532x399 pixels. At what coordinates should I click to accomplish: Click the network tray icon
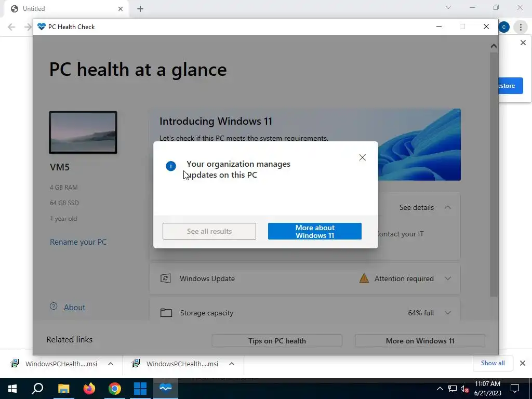(453, 389)
